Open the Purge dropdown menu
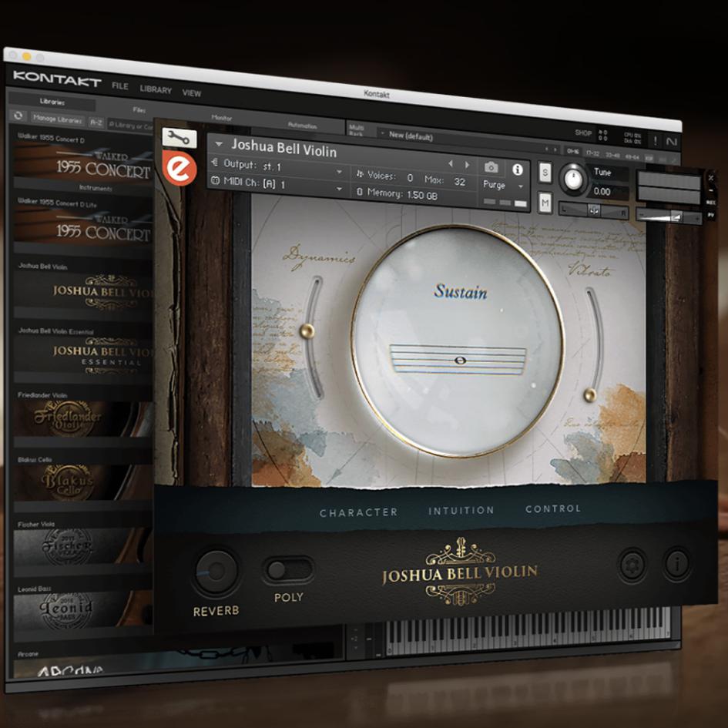 503,185
